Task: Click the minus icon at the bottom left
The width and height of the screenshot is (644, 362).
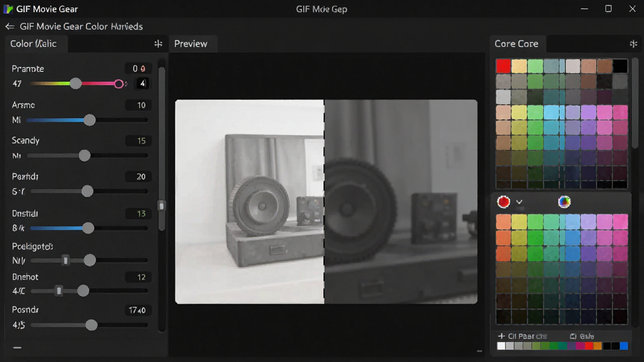Action: pyautogui.click(x=17, y=348)
